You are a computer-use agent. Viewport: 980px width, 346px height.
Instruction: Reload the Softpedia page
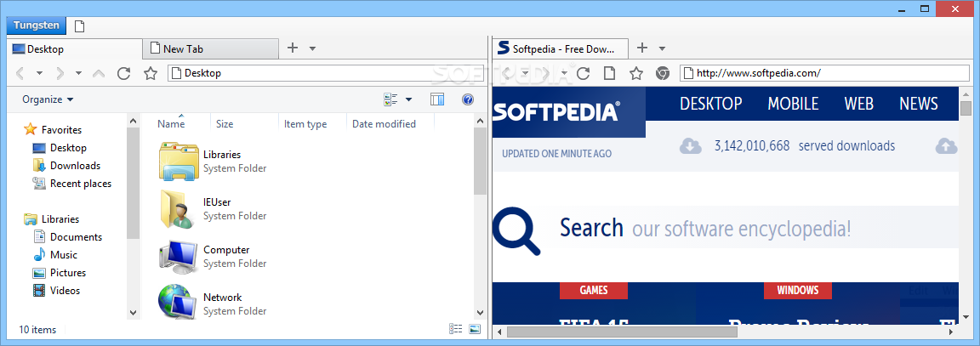point(583,74)
